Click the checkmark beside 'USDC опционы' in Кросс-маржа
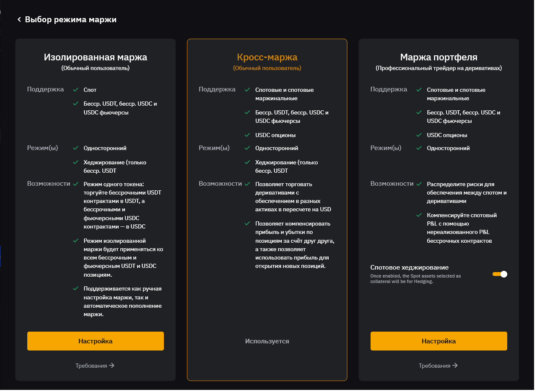 [x=248, y=135]
